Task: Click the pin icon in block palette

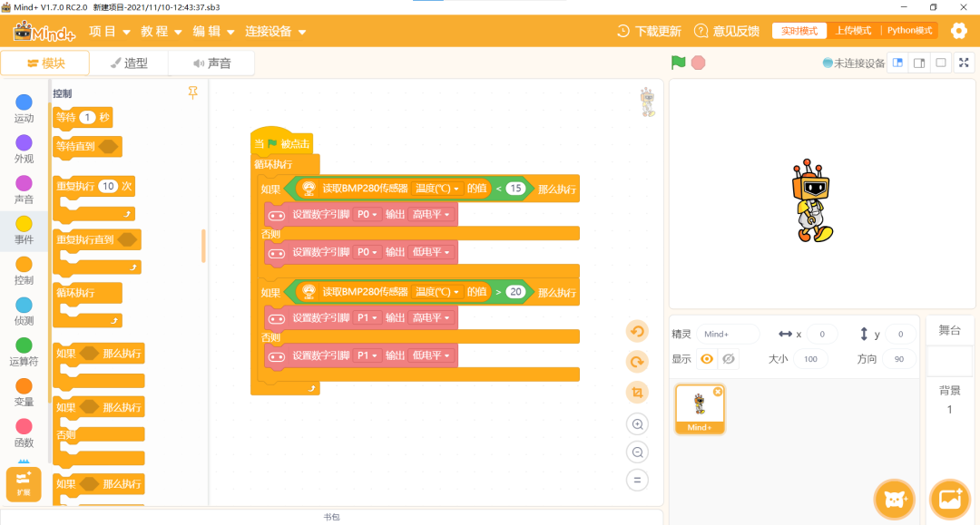Action: (192, 92)
